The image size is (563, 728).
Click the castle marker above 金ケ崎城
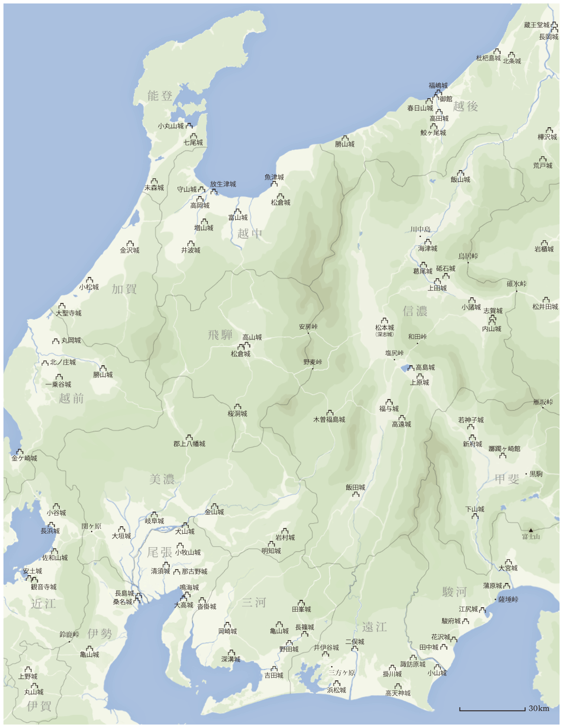[20, 451]
